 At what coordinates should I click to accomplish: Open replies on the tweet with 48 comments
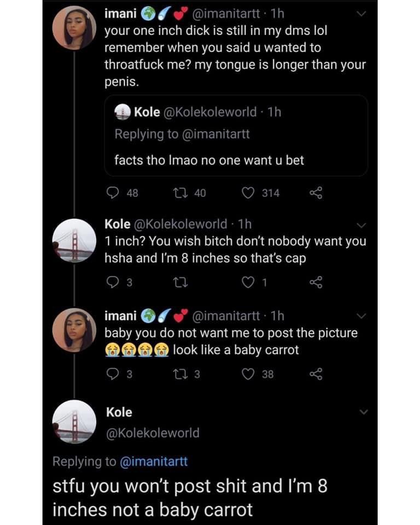(113, 193)
